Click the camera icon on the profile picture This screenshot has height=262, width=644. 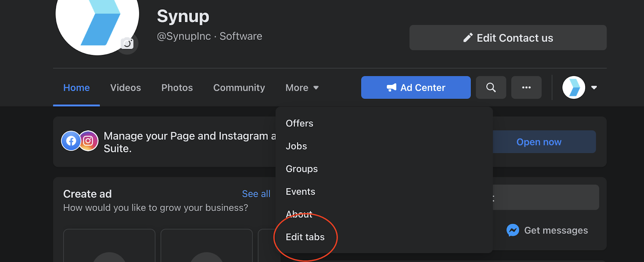point(128,43)
